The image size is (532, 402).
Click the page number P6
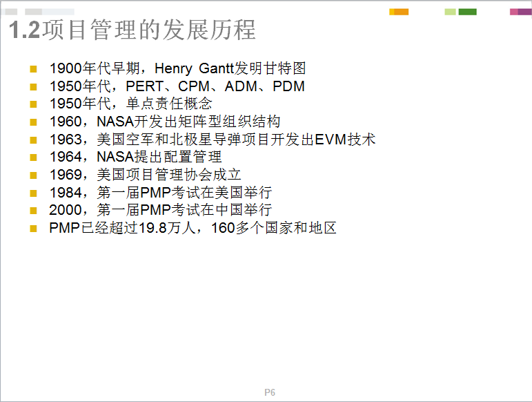(x=270, y=392)
